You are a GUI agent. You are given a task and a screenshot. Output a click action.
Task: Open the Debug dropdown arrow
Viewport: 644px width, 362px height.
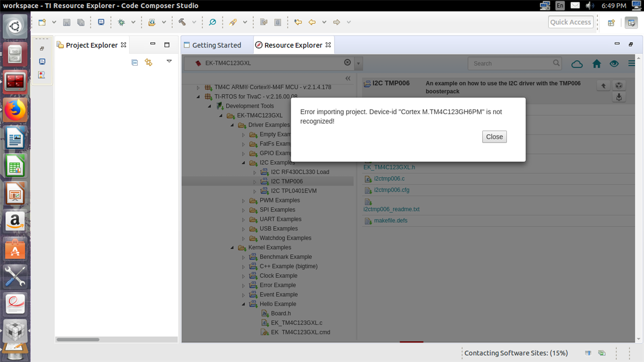coord(133,23)
